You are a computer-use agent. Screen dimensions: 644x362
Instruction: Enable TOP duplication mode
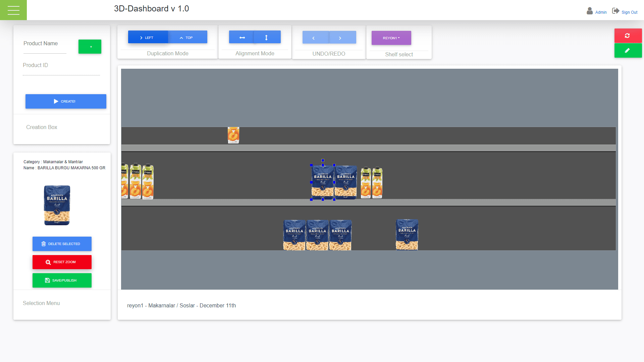pyautogui.click(x=188, y=37)
